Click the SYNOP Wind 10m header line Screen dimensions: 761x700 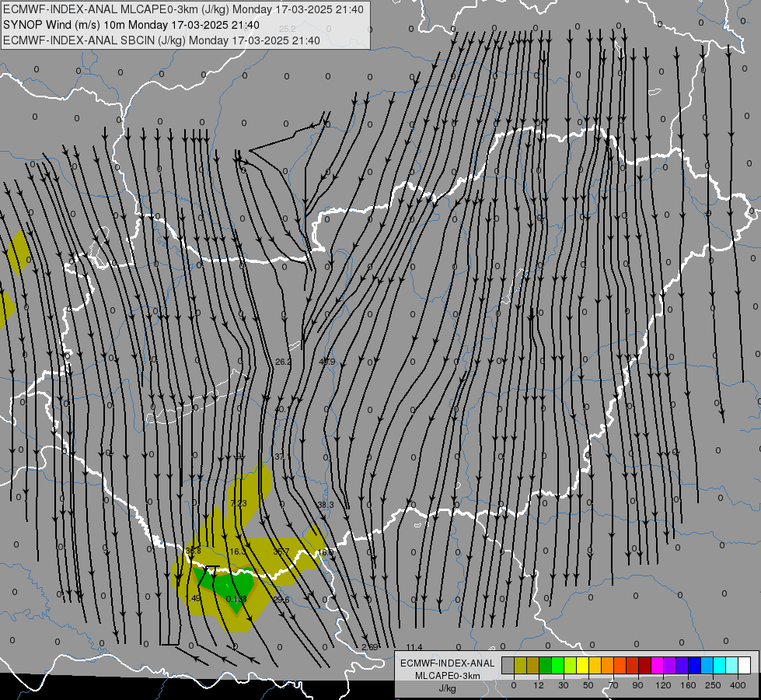[131, 25]
